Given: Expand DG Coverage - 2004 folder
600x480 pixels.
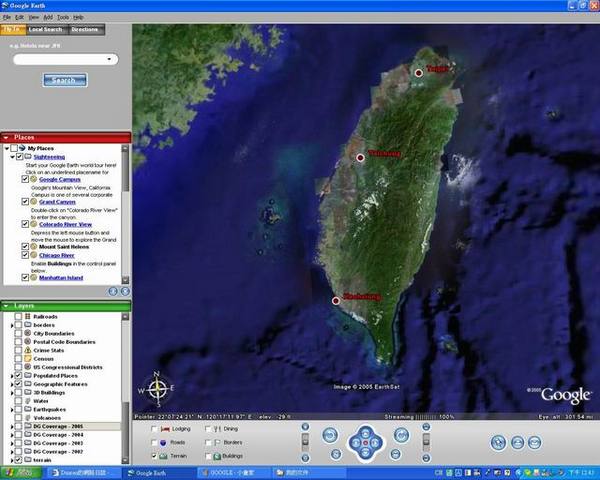Looking at the screenshot, I should (12, 435).
